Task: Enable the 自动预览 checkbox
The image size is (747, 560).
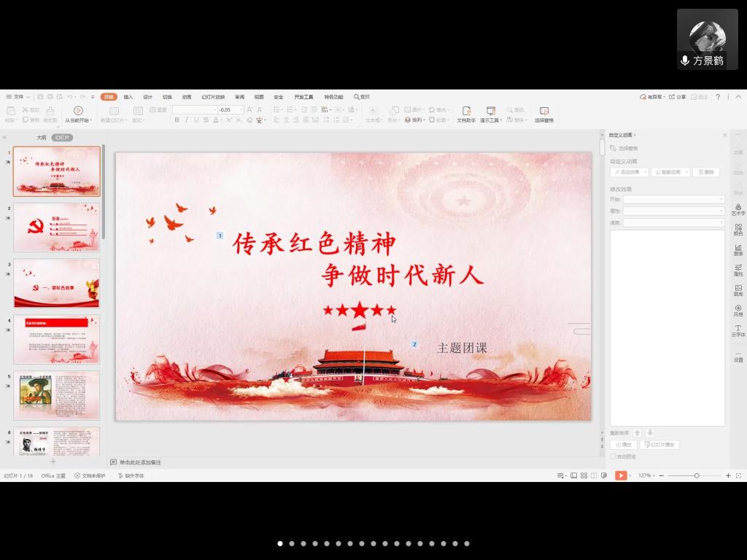Action: (x=613, y=456)
